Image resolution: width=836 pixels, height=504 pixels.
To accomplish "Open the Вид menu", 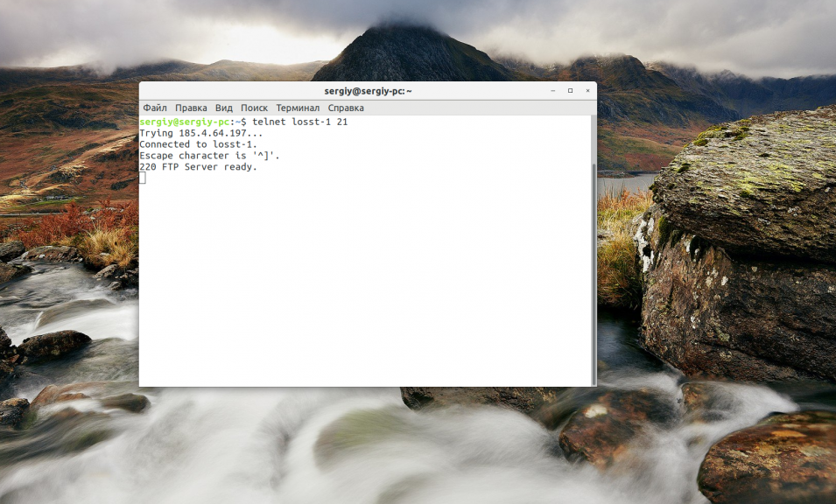I will [224, 108].
